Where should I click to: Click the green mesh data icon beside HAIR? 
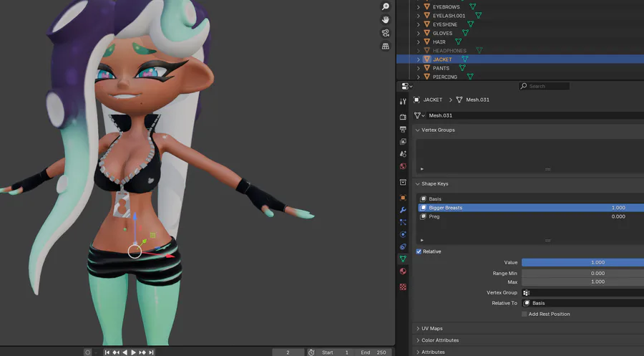coord(459,42)
